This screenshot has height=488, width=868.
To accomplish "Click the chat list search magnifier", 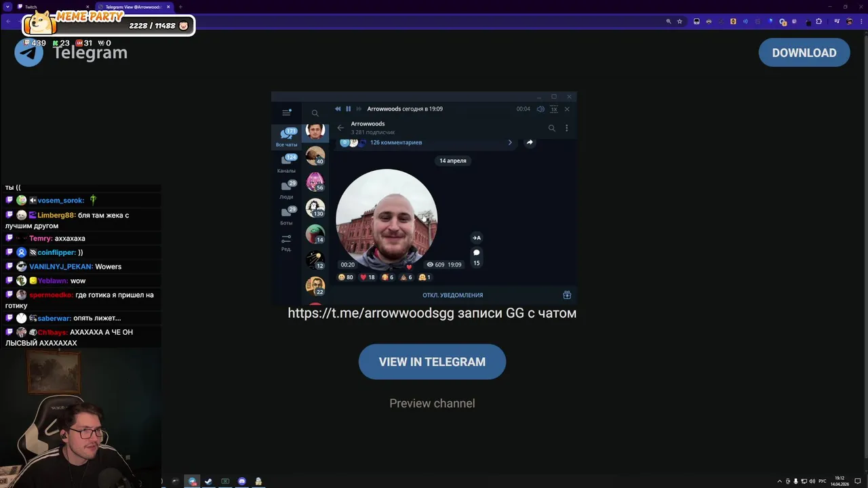I will [x=315, y=113].
